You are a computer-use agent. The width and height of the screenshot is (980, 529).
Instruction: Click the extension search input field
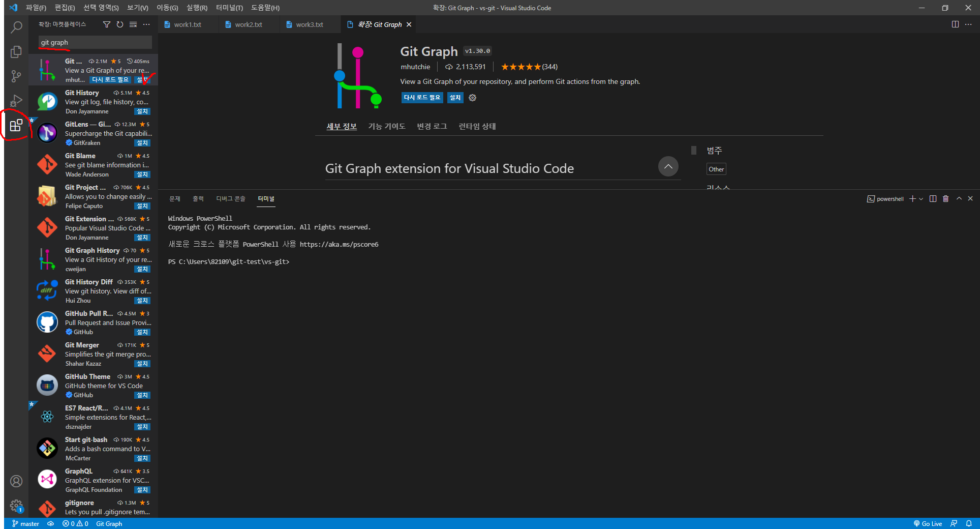tap(95, 42)
